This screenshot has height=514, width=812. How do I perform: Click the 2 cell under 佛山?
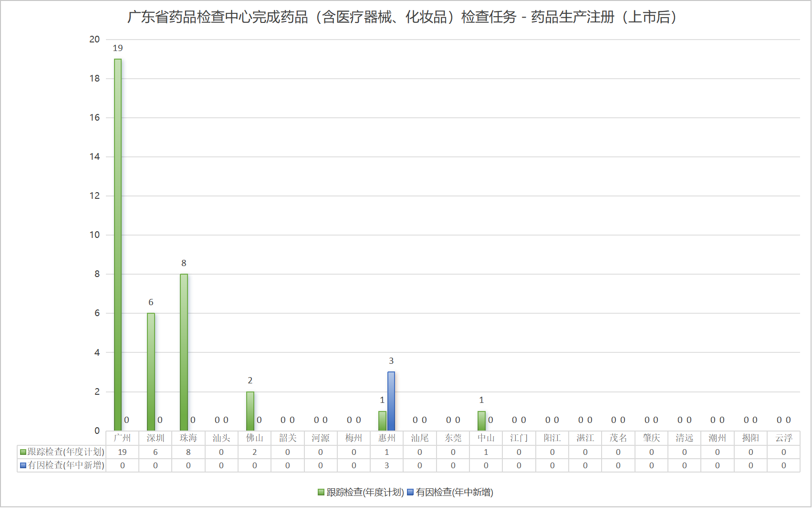(254, 452)
